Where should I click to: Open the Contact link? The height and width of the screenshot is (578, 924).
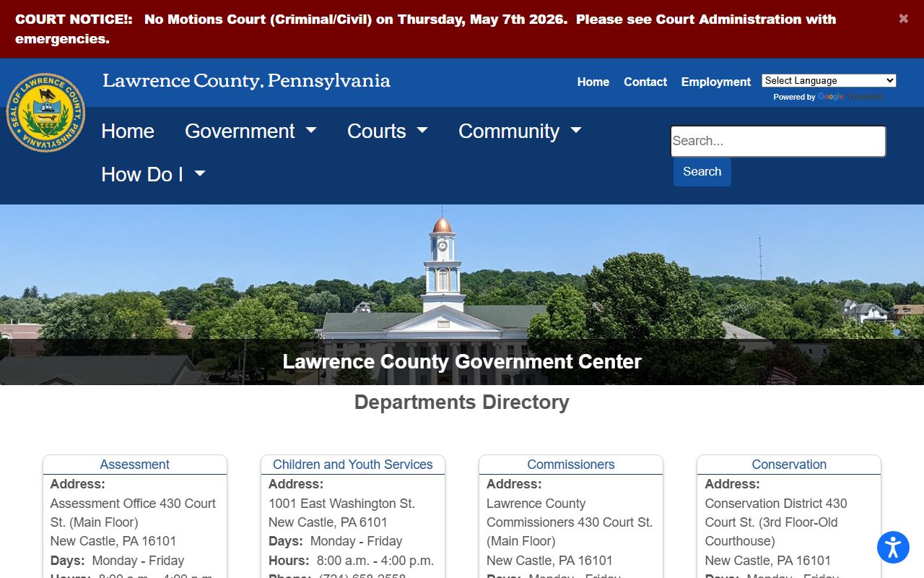[645, 82]
